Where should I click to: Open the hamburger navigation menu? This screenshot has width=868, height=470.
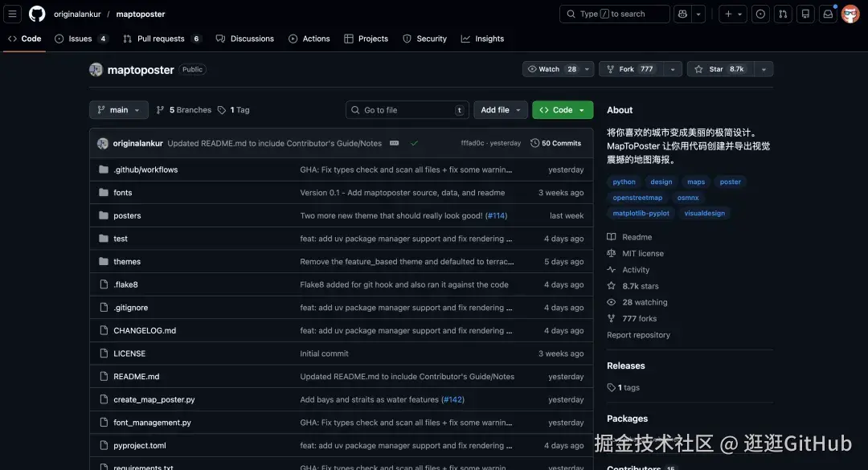pos(12,14)
